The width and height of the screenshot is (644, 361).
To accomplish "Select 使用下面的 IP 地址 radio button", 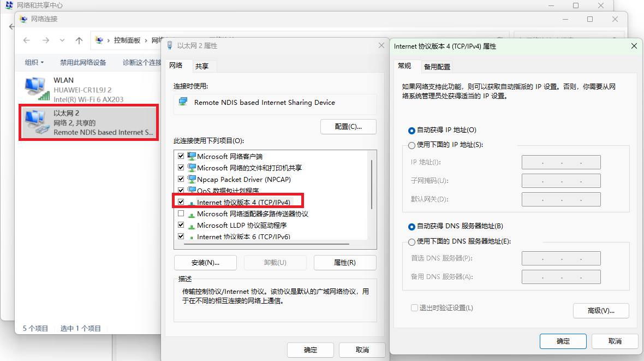I will 412,145.
